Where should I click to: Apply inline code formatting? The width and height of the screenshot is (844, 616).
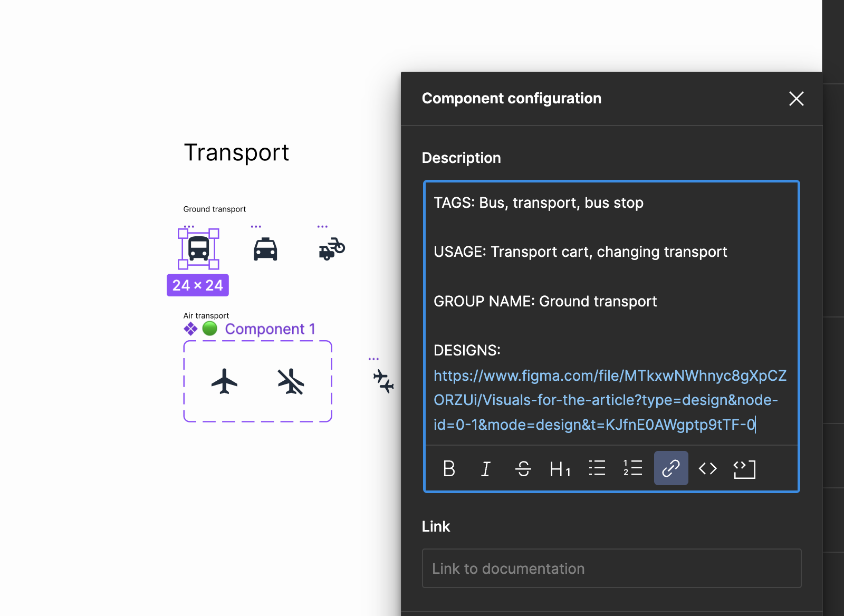pos(707,468)
